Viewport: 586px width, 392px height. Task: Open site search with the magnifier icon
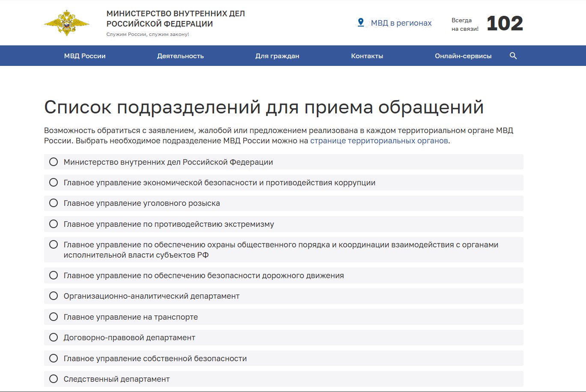(513, 56)
